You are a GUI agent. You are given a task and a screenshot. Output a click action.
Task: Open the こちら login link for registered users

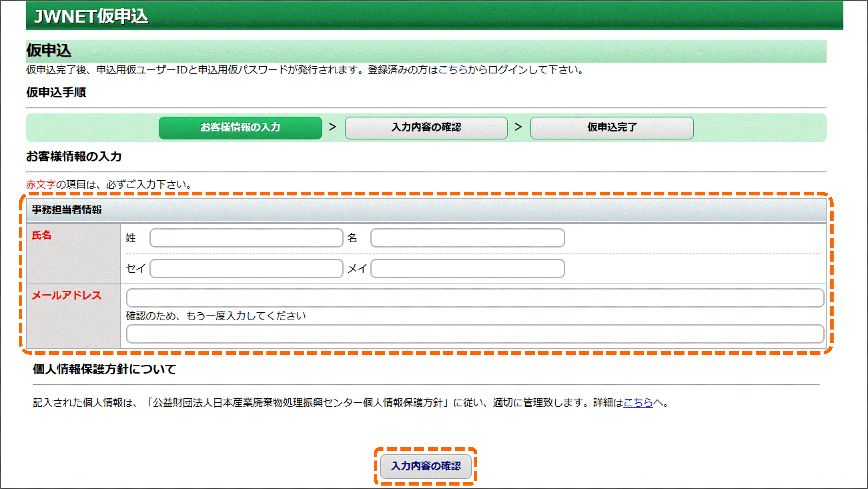453,70
